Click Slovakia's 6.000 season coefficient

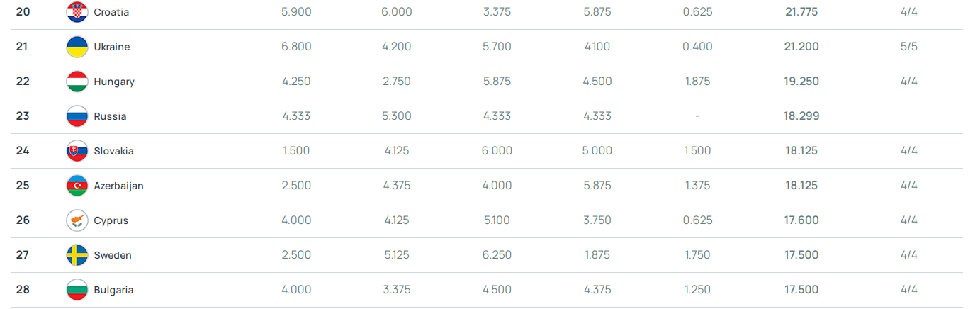497,151
